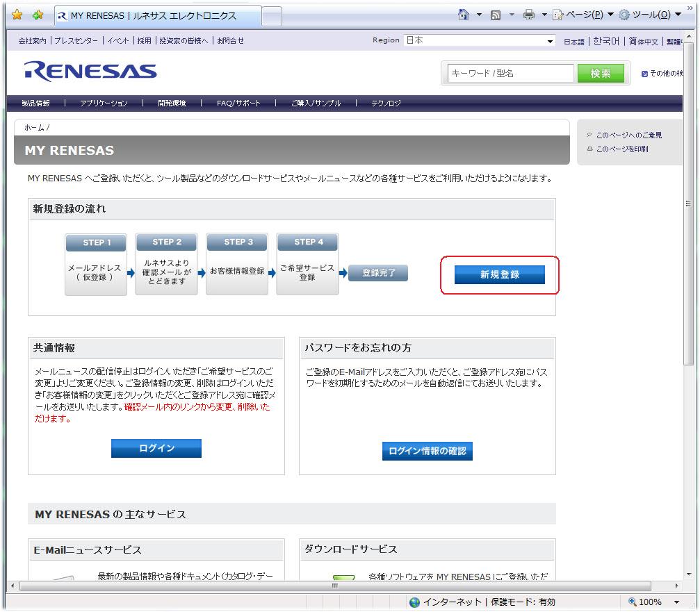Open the FAQ/サポート navigation menu

pyautogui.click(x=238, y=104)
